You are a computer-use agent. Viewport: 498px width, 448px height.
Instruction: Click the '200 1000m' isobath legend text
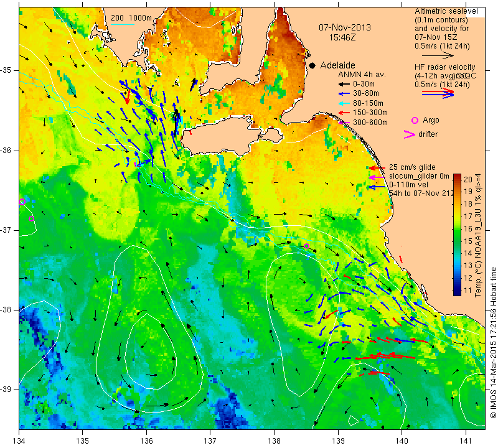[131, 18]
